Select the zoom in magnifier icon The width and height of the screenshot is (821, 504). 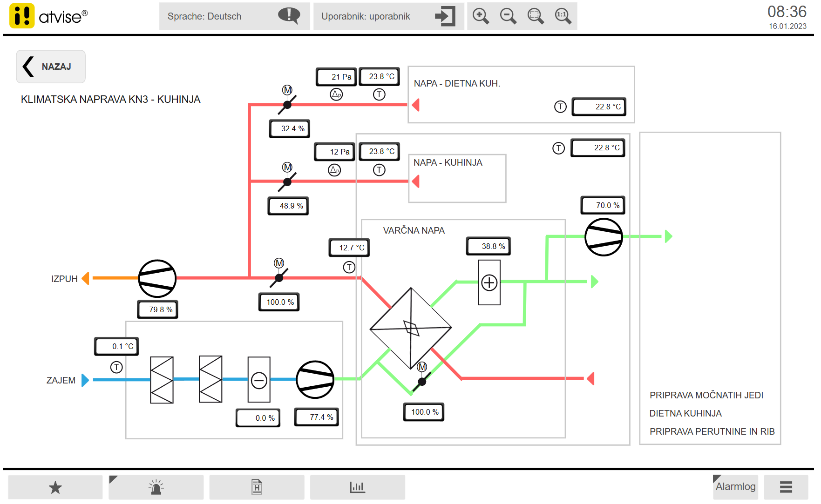click(481, 16)
